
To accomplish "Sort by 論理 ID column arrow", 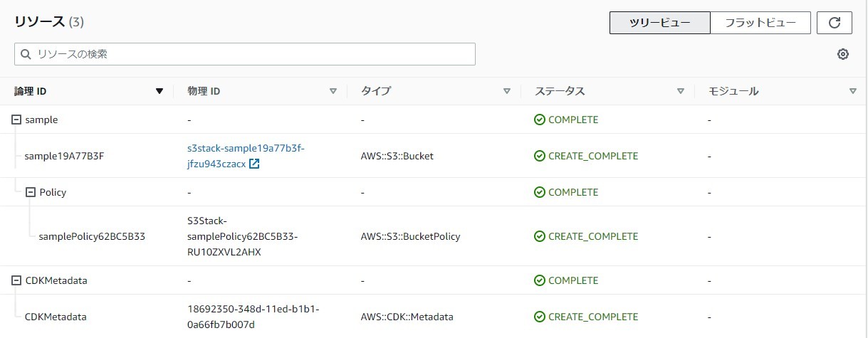I will (160, 91).
